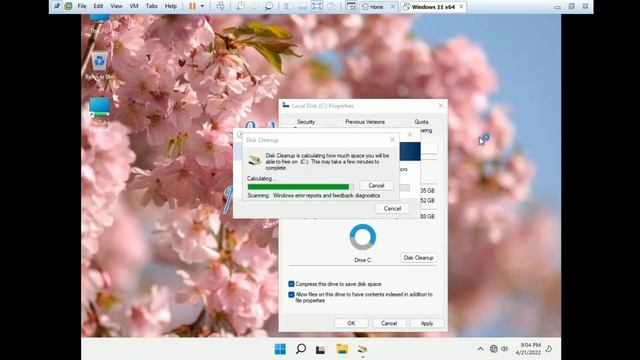This screenshot has width=640, height=360.
Task: Open the network tray icon
Action: point(493,349)
